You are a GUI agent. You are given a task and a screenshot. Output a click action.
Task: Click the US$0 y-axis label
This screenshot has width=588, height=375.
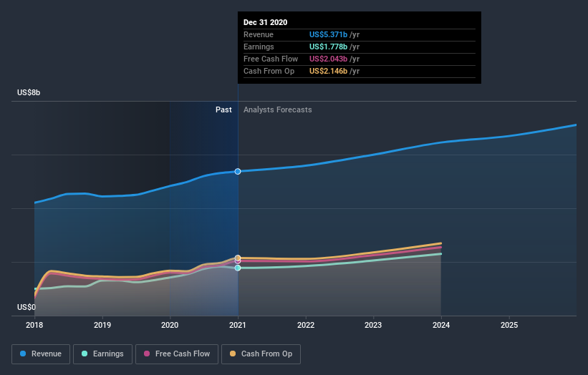click(26, 307)
